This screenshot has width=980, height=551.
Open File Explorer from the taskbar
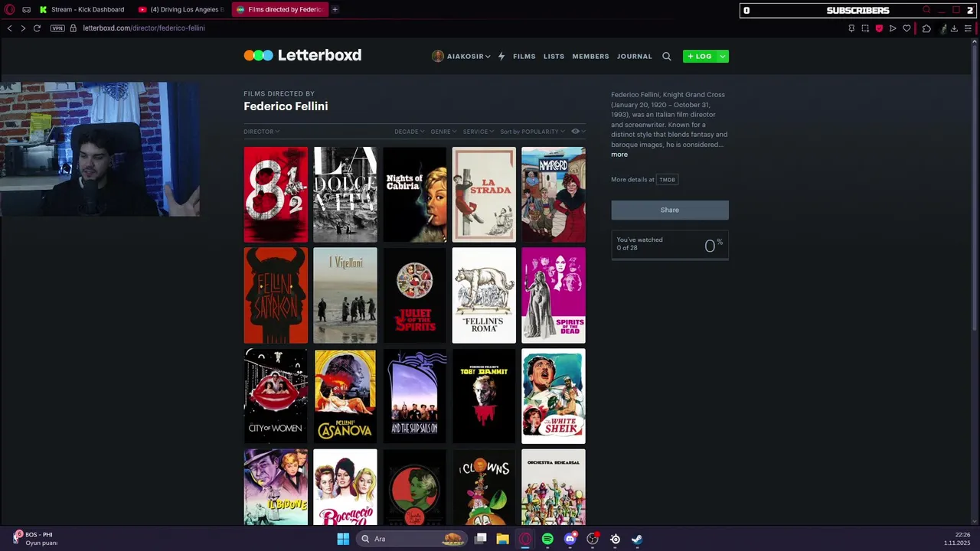pos(502,539)
